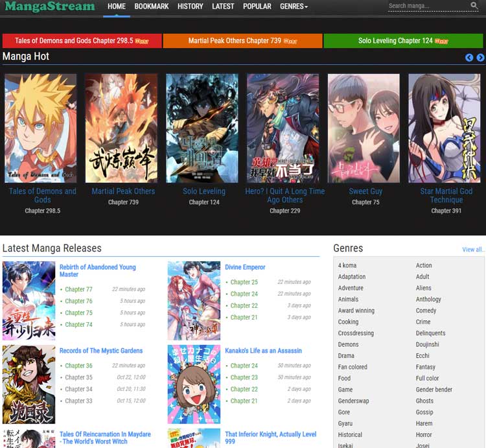Open the GENRES dropdown menu
The image size is (486, 448).
(x=294, y=6)
